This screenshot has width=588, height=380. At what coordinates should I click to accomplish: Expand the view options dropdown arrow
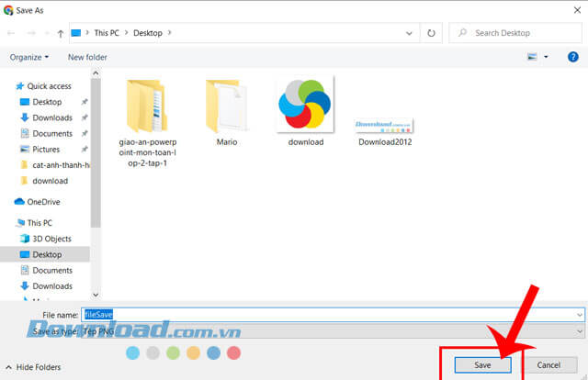[546, 57]
